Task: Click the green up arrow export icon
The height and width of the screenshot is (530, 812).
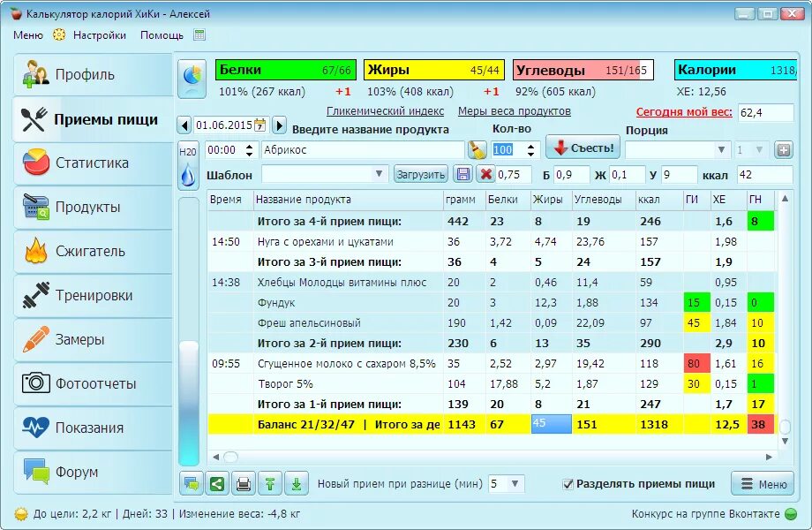Action: coord(270,484)
